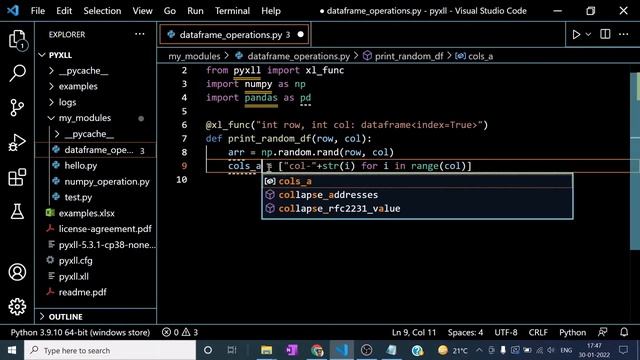Open notifications bell in status bar
Viewport: 640px width, 360px height.
pyautogui.click(x=624, y=332)
